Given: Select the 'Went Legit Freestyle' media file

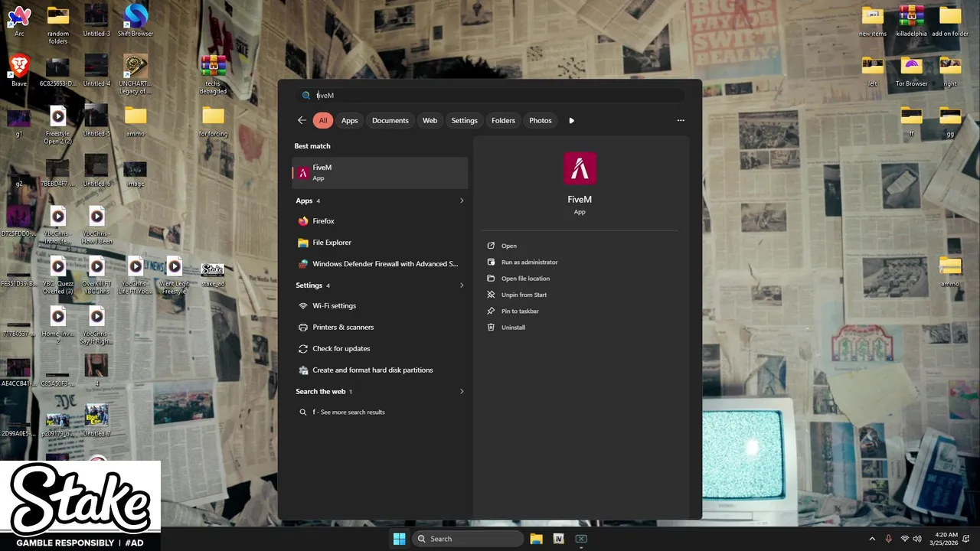Looking at the screenshot, I should [x=174, y=275].
